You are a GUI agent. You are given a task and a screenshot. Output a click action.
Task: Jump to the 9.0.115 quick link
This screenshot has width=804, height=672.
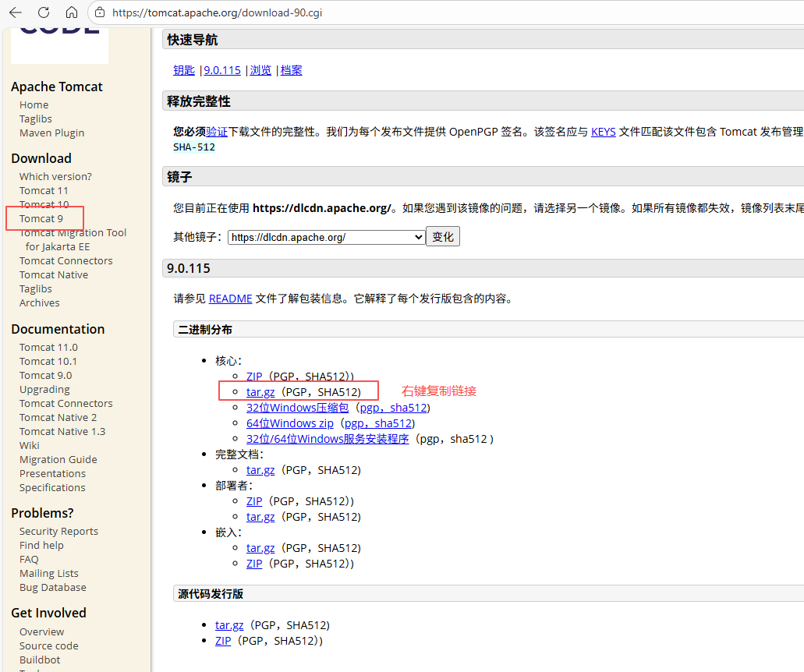tap(222, 70)
